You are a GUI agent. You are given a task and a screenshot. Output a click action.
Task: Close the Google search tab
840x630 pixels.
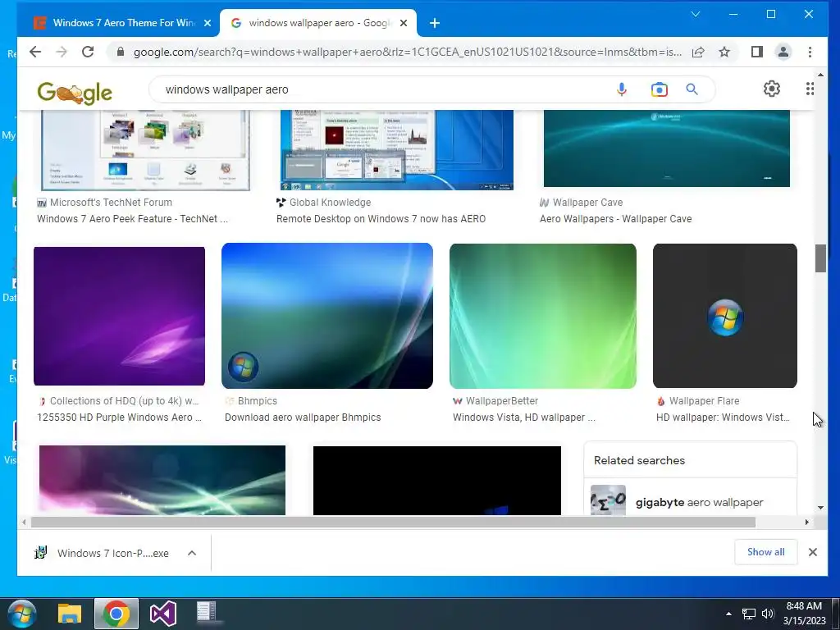(404, 23)
